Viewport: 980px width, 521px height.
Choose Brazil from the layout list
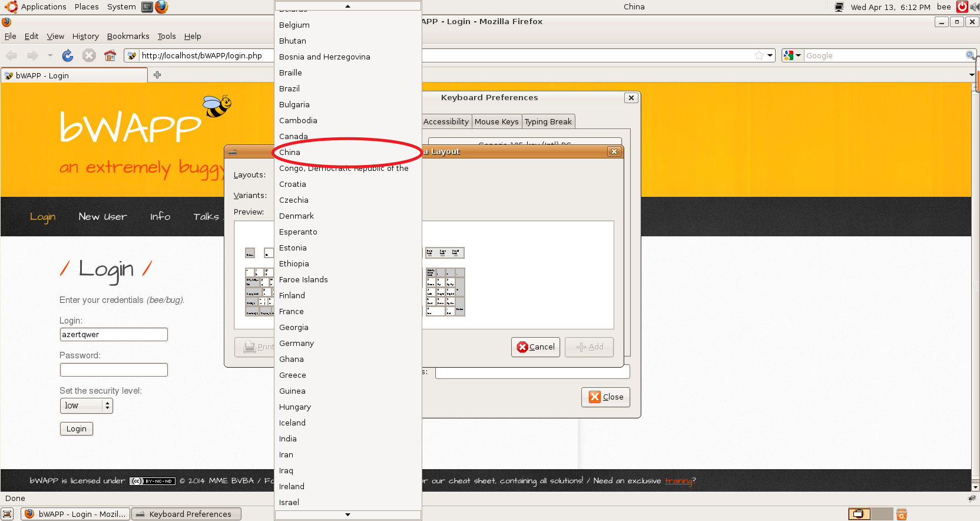[x=347, y=88]
